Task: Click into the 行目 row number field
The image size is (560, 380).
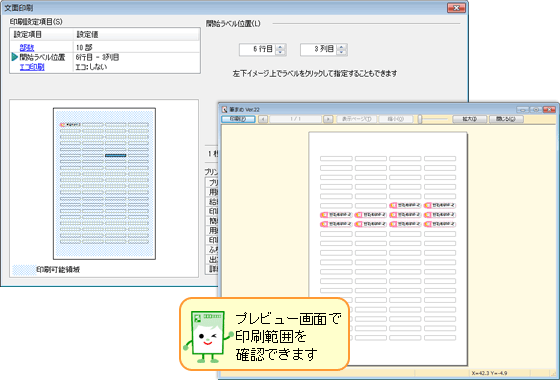Action: coord(258,49)
